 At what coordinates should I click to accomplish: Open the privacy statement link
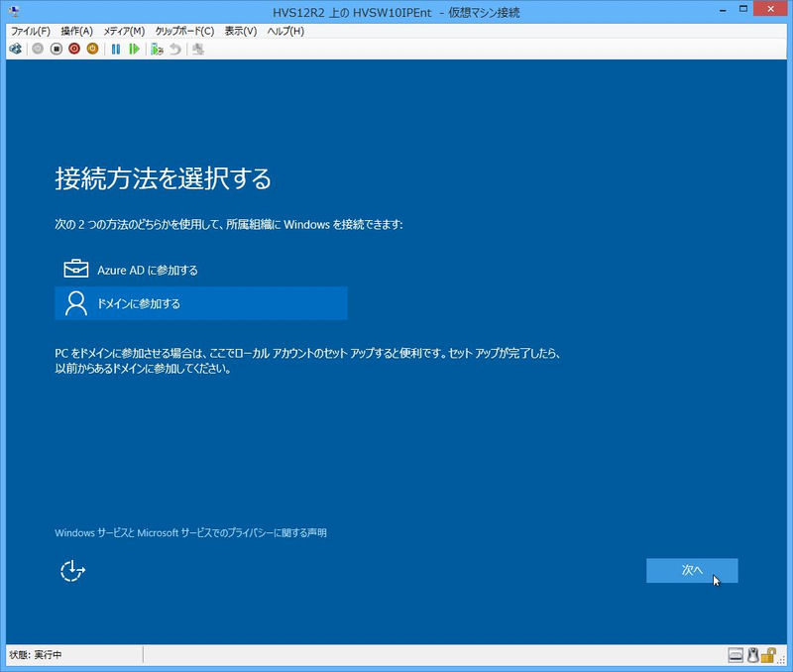pyautogui.click(x=190, y=533)
